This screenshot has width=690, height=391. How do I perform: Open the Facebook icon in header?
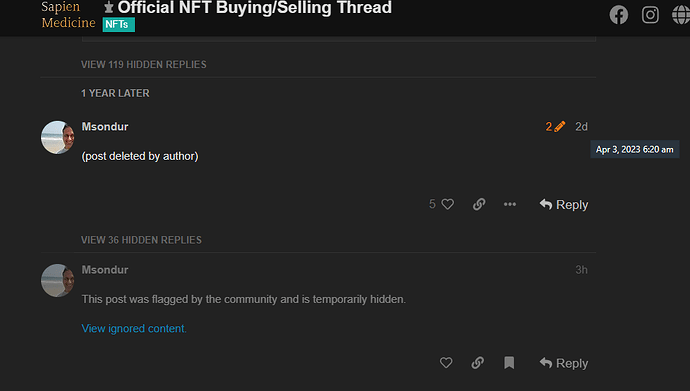pos(618,15)
